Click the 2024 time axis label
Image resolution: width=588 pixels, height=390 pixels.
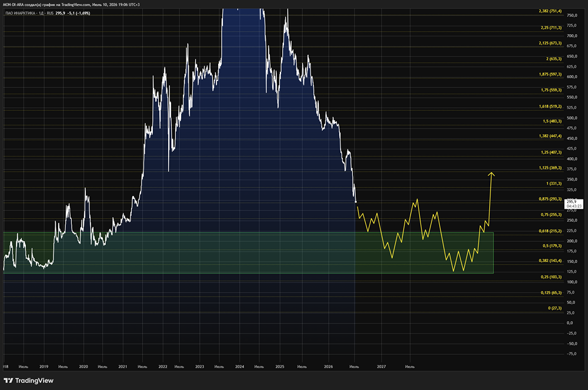239,366
